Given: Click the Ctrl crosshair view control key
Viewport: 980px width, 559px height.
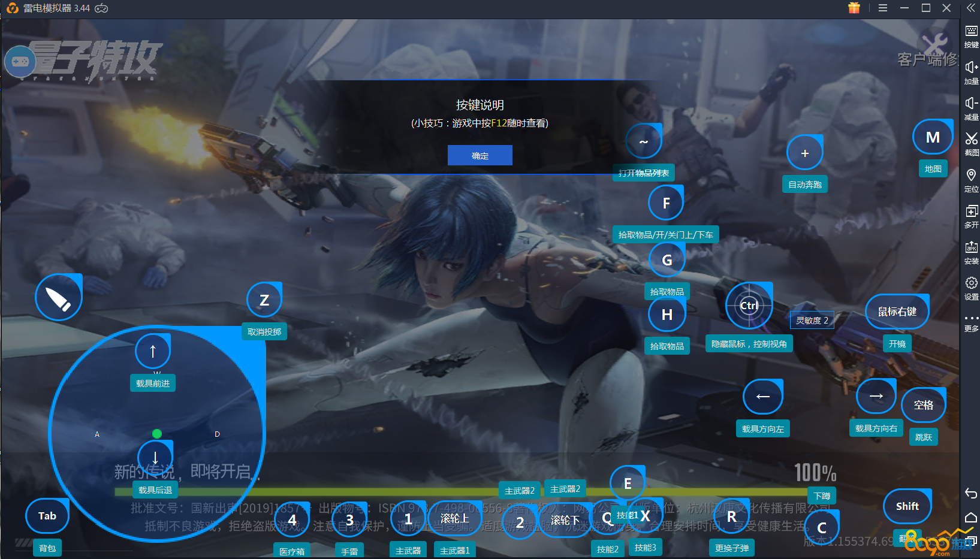Looking at the screenshot, I should point(749,306).
